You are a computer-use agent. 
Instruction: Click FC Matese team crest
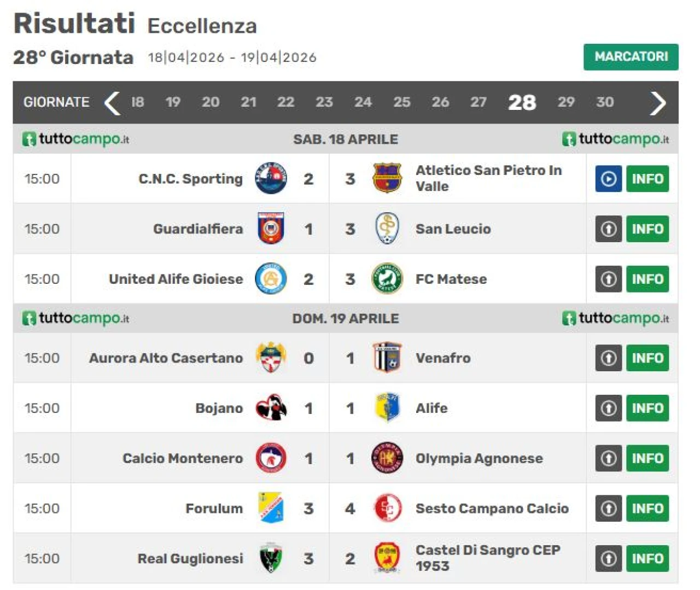point(387,279)
